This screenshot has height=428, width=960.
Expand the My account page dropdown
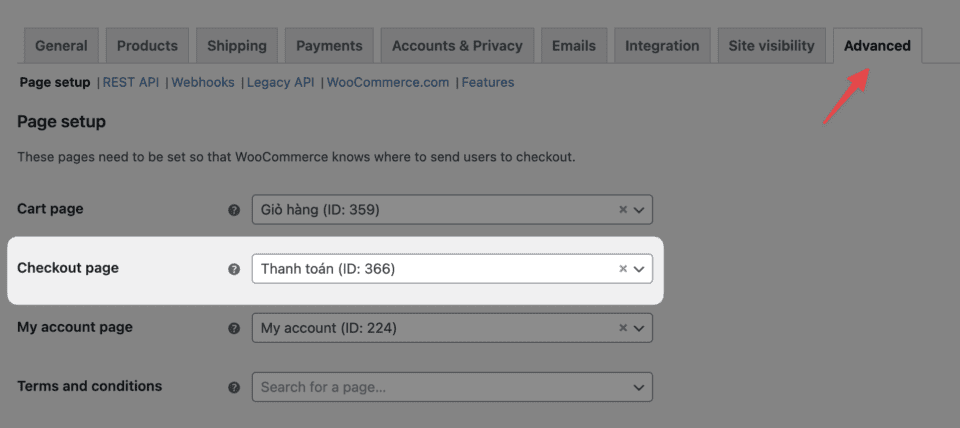click(x=639, y=328)
